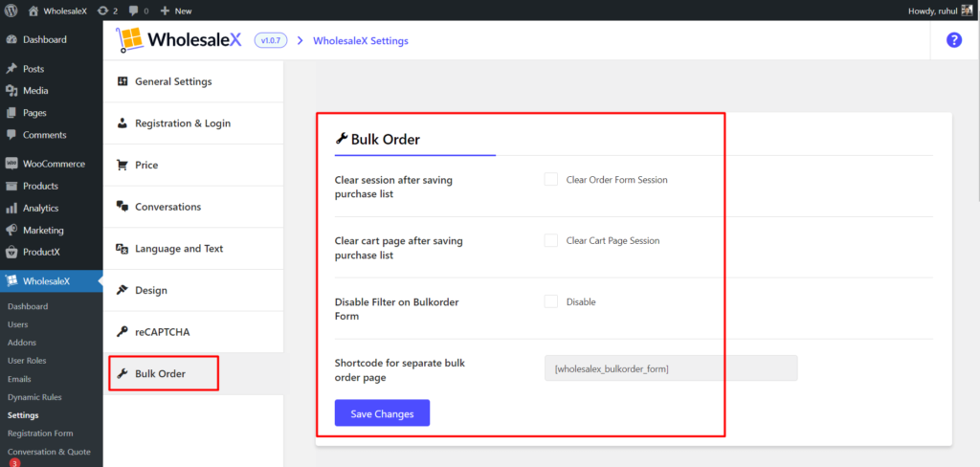Click the Clear Order Form Session label

click(x=617, y=180)
